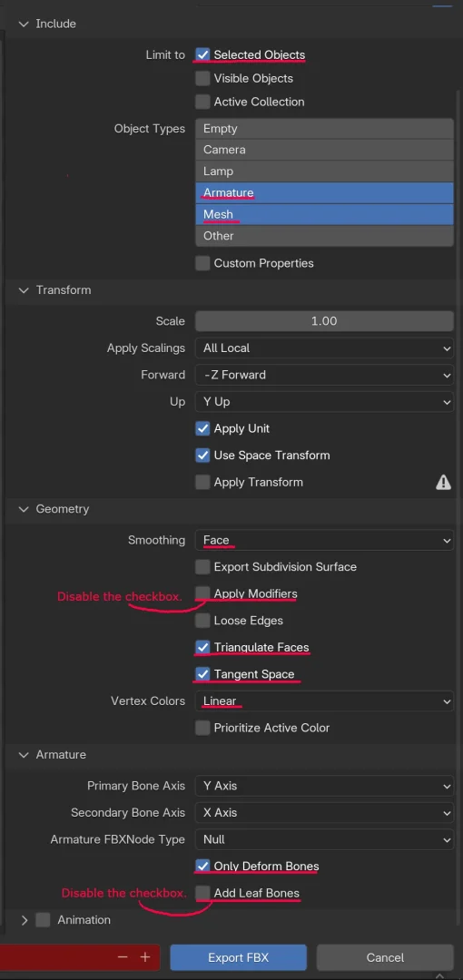Screen dimensions: 463x980
Task: Click the Export FBX button
Action: (239, 957)
